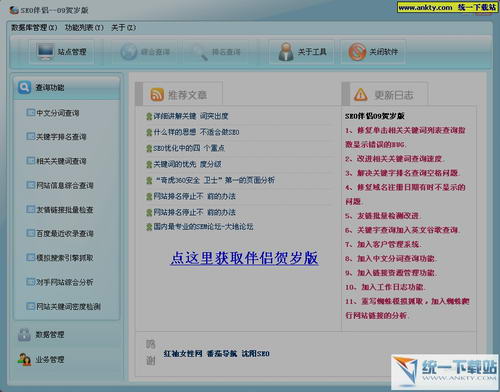Open the 中文分词查询 function
Viewport: 500px width, 392px height.
(58, 113)
